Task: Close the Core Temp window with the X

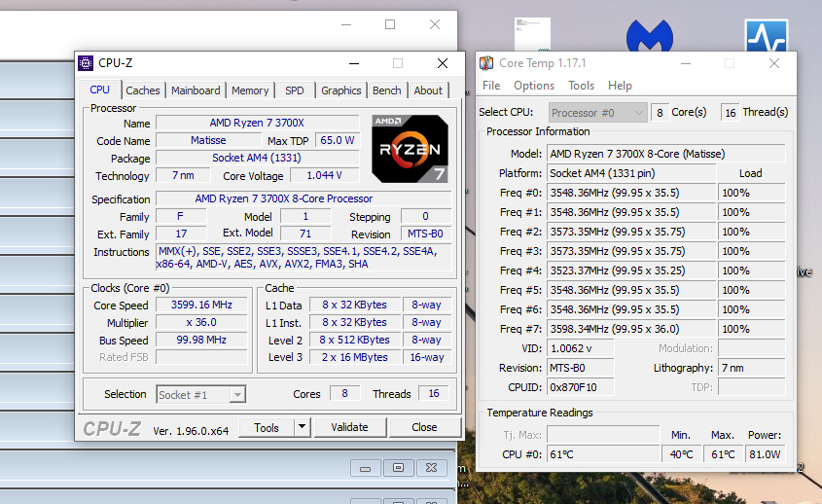Action: pos(773,63)
